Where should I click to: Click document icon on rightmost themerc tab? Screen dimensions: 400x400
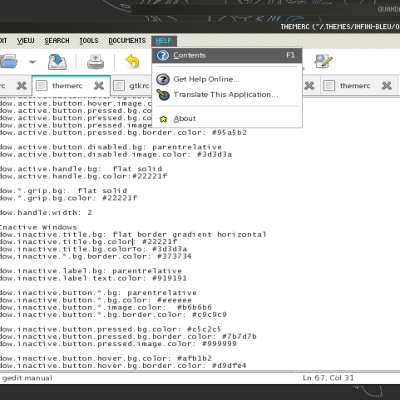point(329,86)
